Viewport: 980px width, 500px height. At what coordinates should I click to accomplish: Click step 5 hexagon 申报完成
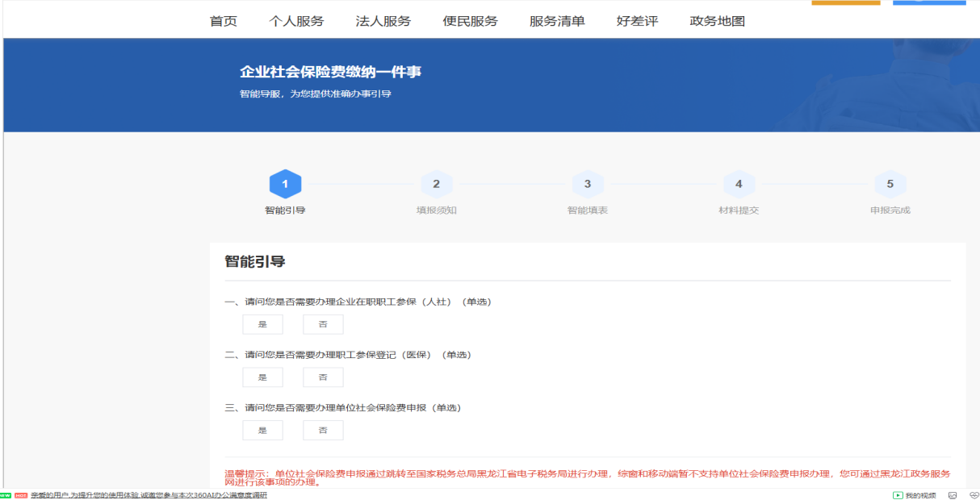[x=890, y=184]
